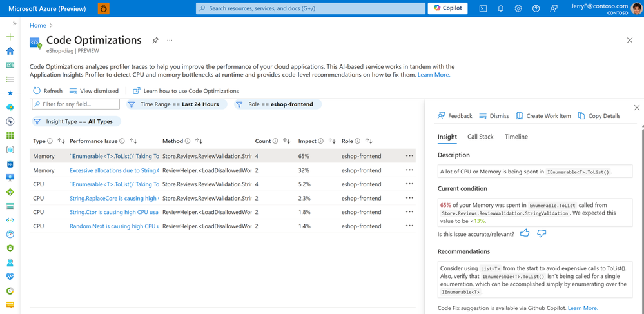
Task: Sort table by Role column
Action: pyautogui.click(x=369, y=141)
